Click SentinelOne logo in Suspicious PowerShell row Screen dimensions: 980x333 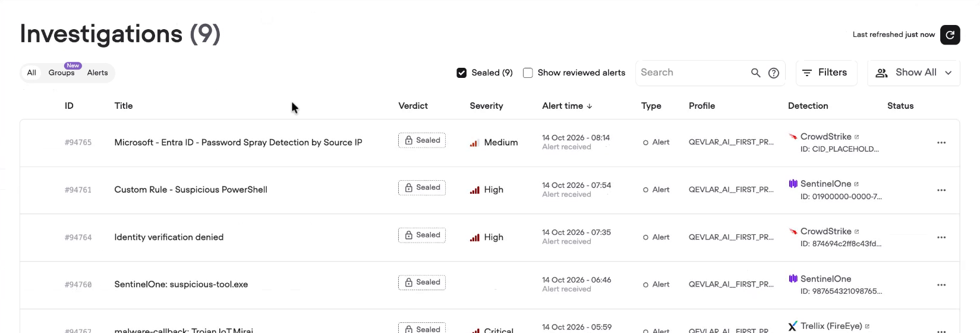click(x=793, y=184)
